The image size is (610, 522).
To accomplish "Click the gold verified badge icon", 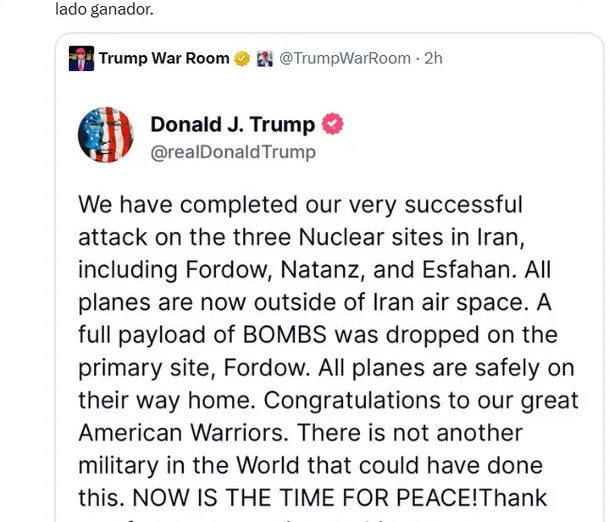I will (242, 58).
